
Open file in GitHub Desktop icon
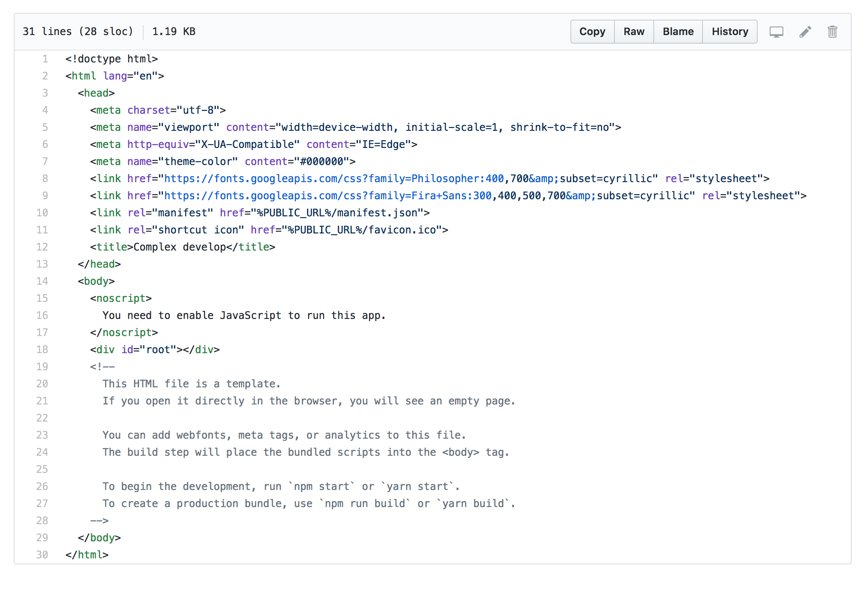click(776, 32)
